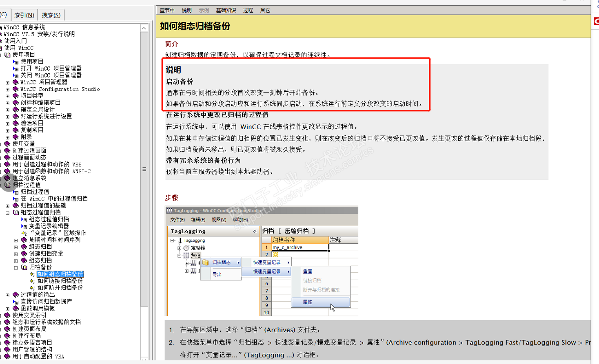Click the book icon for "周期时间和时间序列"
599x364 pixels.
(x=24, y=240)
